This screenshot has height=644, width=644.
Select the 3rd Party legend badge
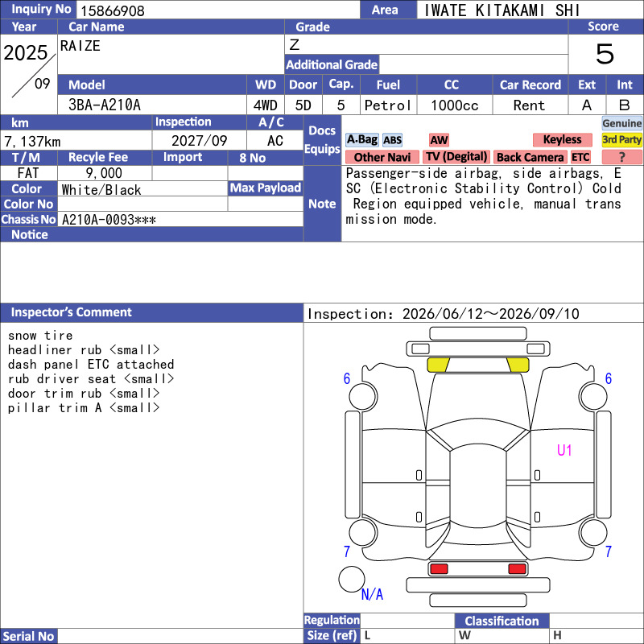tap(621, 139)
